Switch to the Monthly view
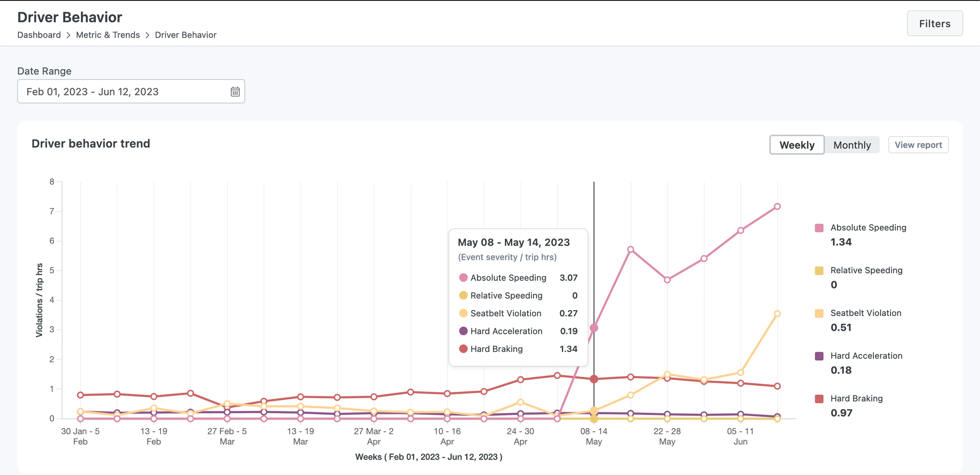 (x=852, y=145)
